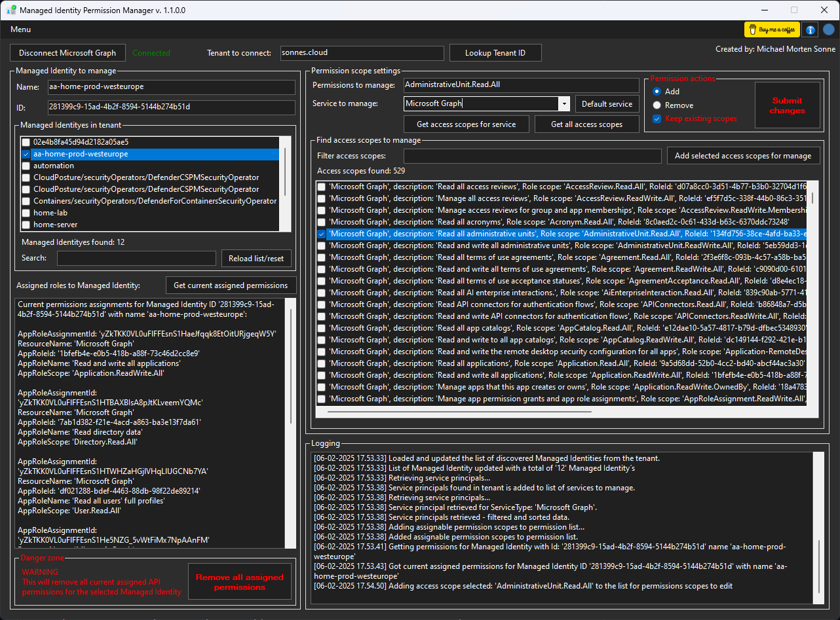Check the automation managed identity checkbox
840x620 pixels.
[x=26, y=166]
